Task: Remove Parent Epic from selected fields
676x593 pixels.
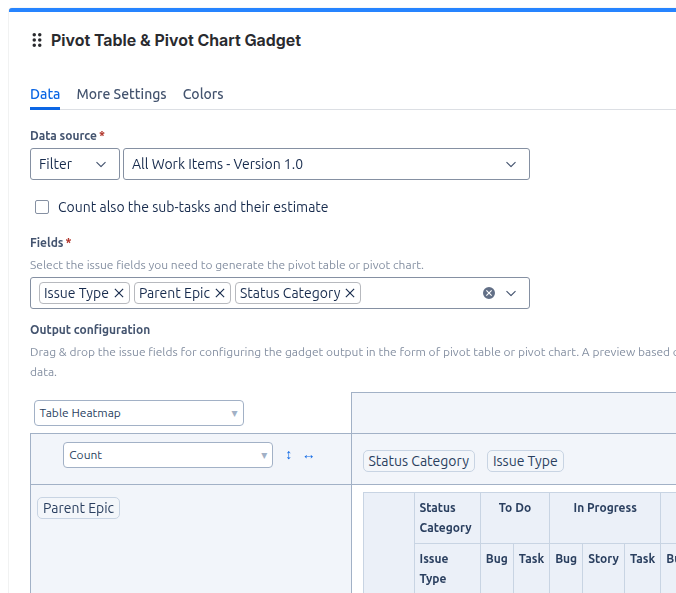Action: (220, 293)
